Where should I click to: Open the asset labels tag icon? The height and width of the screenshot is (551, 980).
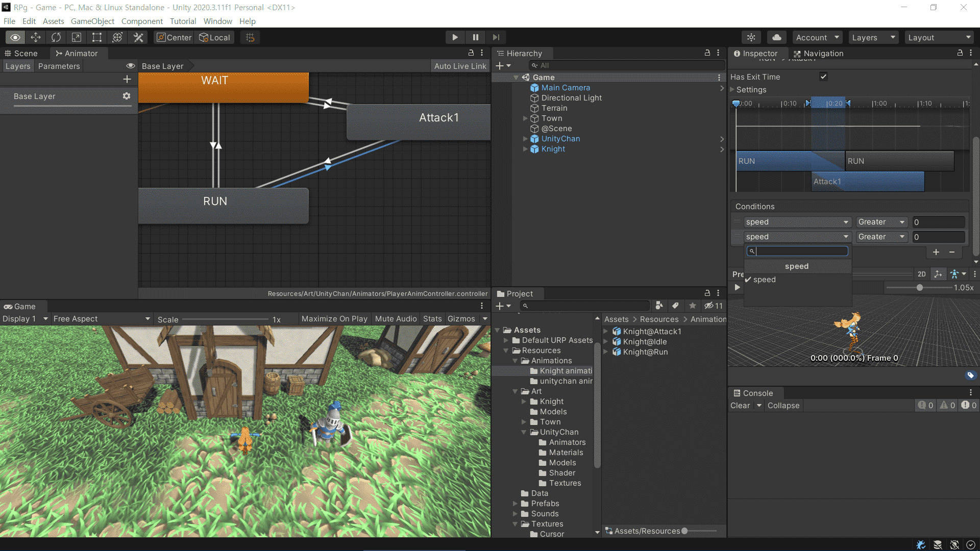[x=970, y=375]
